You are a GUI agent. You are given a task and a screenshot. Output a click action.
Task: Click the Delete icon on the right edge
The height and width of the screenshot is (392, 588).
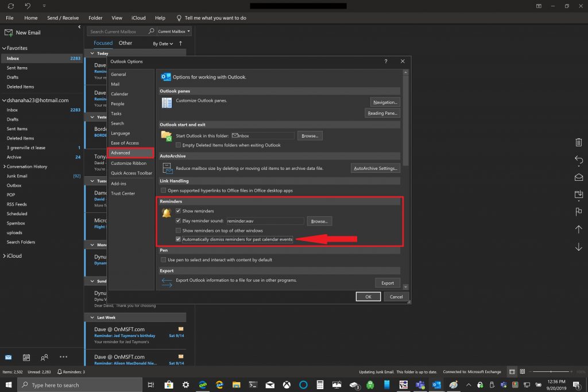[x=578, y=142]
